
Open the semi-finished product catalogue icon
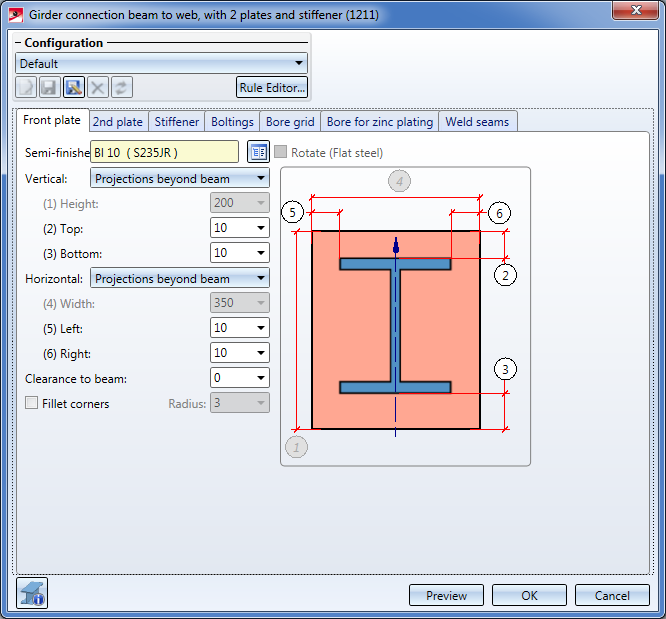(259, 152)
